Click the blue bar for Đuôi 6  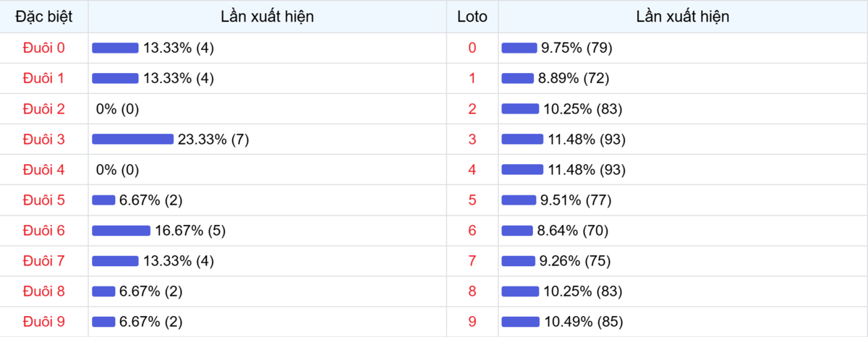pos(121,230)
